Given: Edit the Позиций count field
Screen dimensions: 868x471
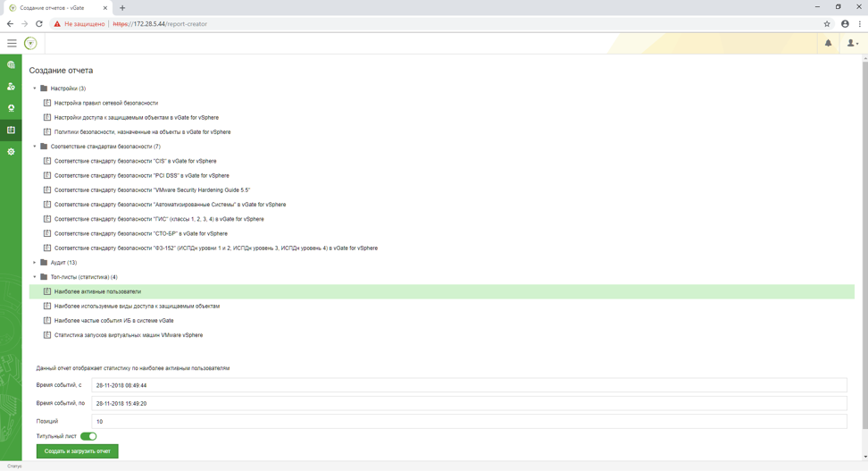Looking at the screenshot, I should coord(469,422).
